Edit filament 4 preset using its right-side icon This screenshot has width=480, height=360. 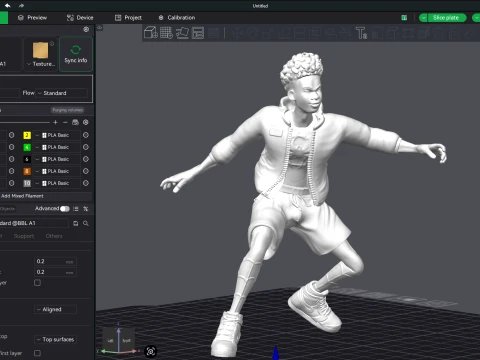click(x=86, y=147)
